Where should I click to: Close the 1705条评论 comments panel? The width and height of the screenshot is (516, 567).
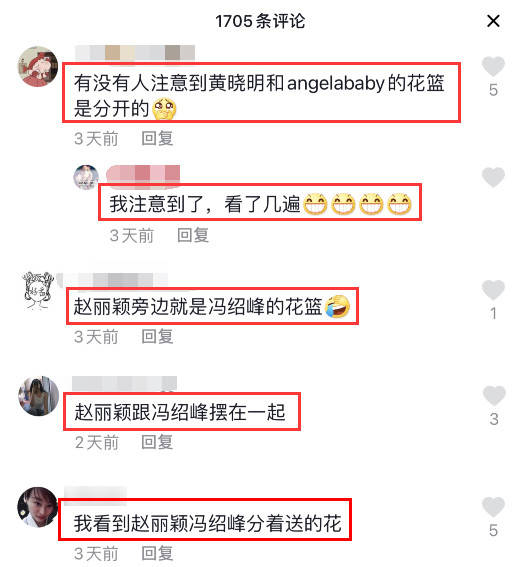tap(493, 21)
